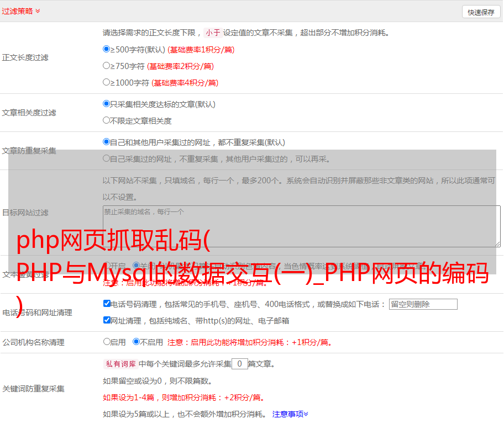Screen dimensions: 504x424
Task: Click the 基础费率4积分/篇 red text
Action: (185, 83)
